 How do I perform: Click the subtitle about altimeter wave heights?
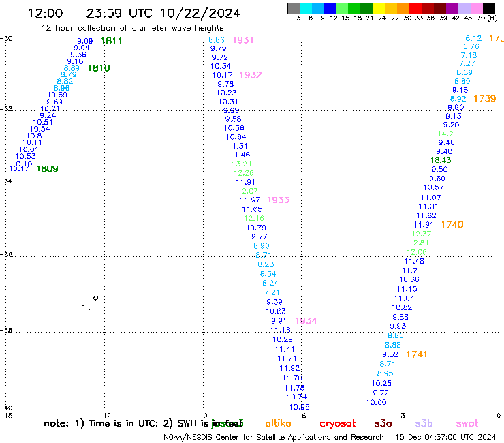coord(133,28)
